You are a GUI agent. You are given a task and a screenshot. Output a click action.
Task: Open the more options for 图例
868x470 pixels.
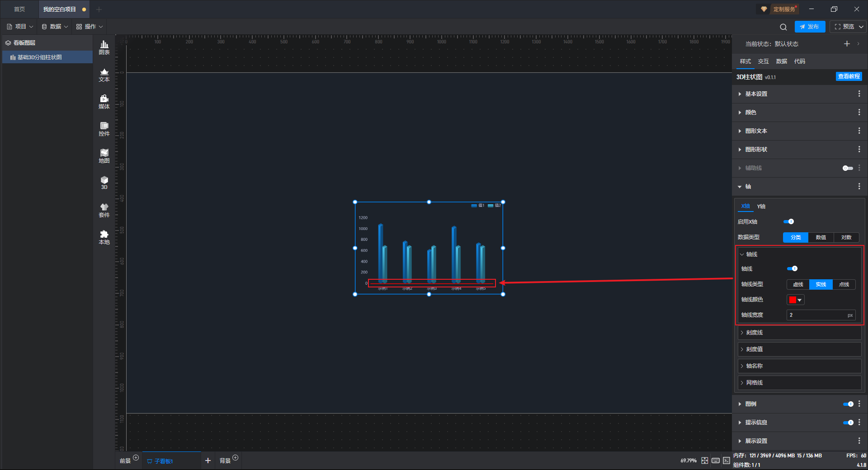[x=859, y=404]
